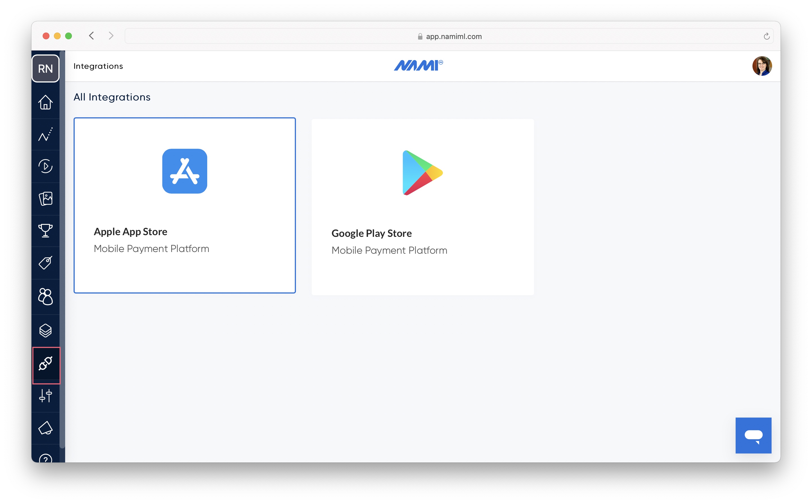Select the Apple App Store integration card
This screenshot has height=504, width=812.
coord(184,205)
